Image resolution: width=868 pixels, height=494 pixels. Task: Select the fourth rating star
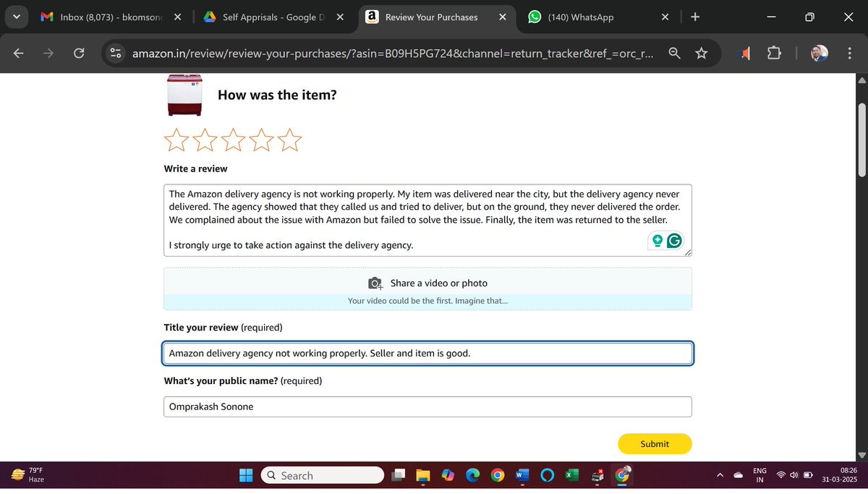(x=260, y=140)
